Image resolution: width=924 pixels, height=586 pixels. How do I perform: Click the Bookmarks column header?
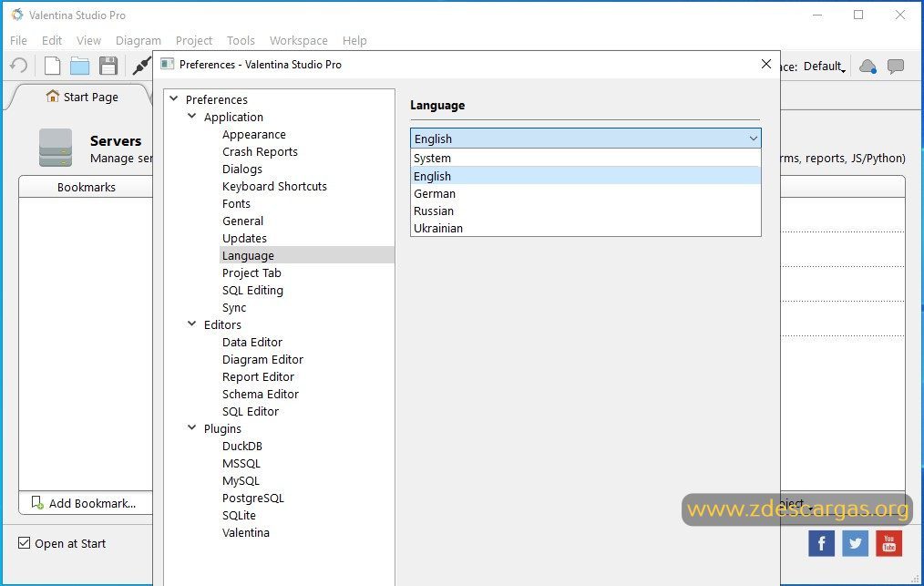pyautogui.click(x=86, y=187)
